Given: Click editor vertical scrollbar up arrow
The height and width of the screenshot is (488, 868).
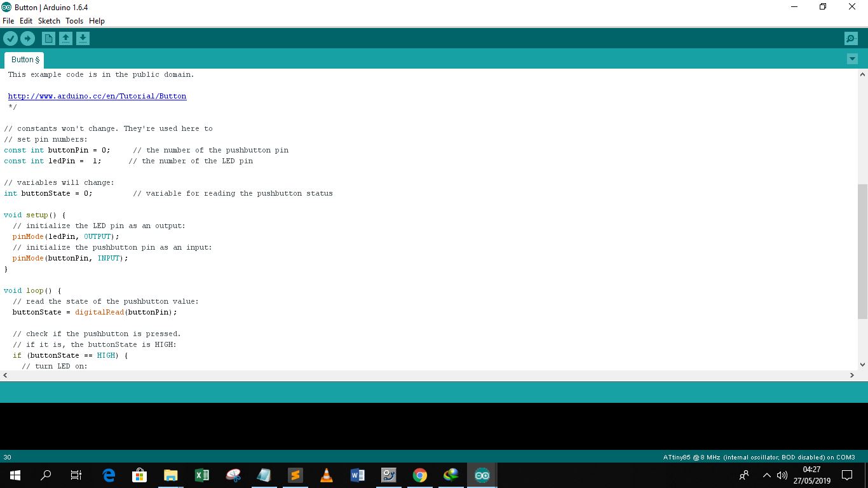Looking at the screenshot, I should coord(862,74).
